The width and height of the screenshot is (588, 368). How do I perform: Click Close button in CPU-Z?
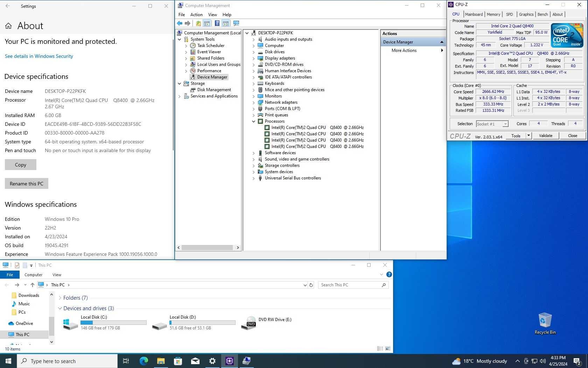tap(573, 136)
